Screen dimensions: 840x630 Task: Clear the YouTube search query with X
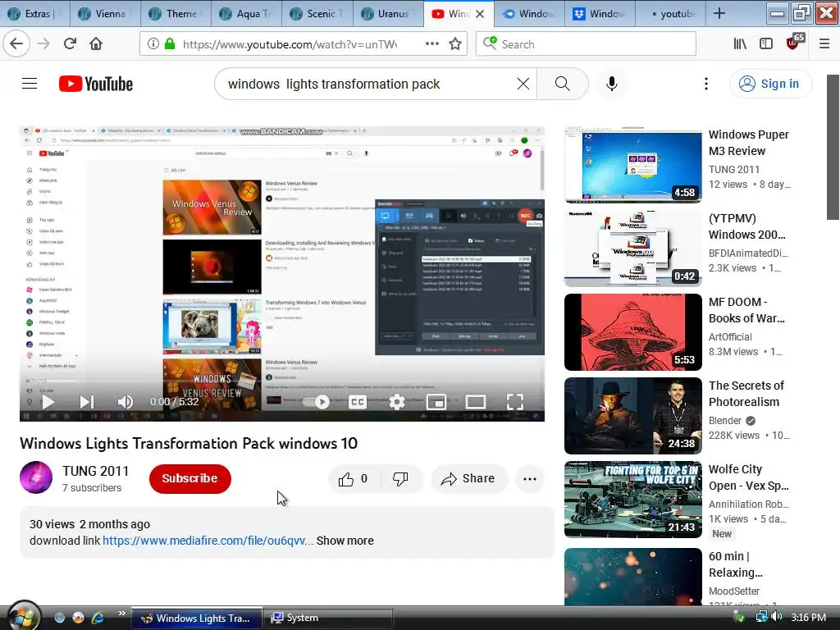point(523,84)
